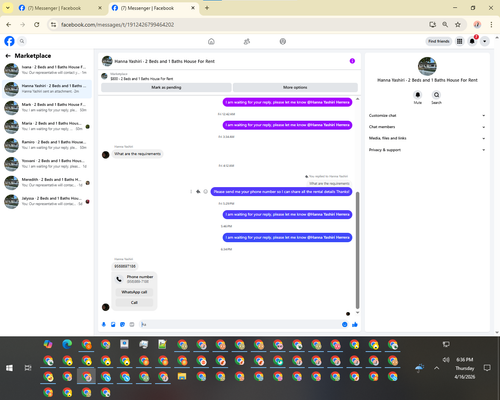Viewport: 500px width, 400px height.
Task: Click the reply arrow beside the message
Action: 198,192
